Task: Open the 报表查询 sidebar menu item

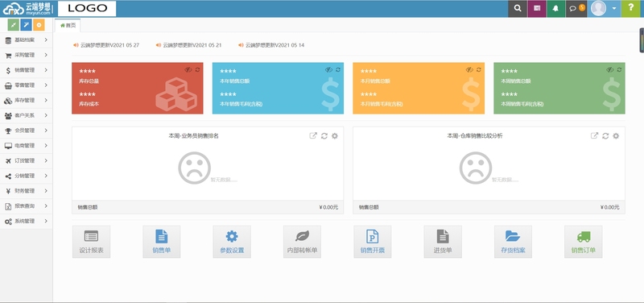Action: coord(27,206)
